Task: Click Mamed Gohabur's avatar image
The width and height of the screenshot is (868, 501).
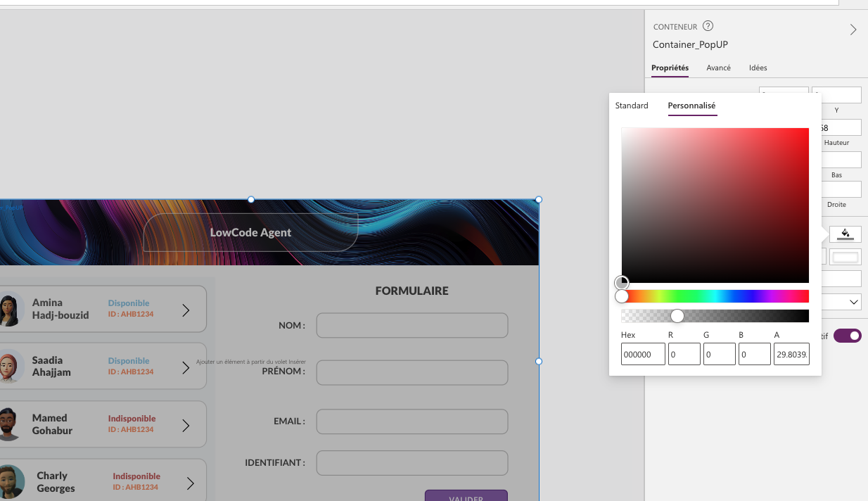Action: click(x=8, y=424)
